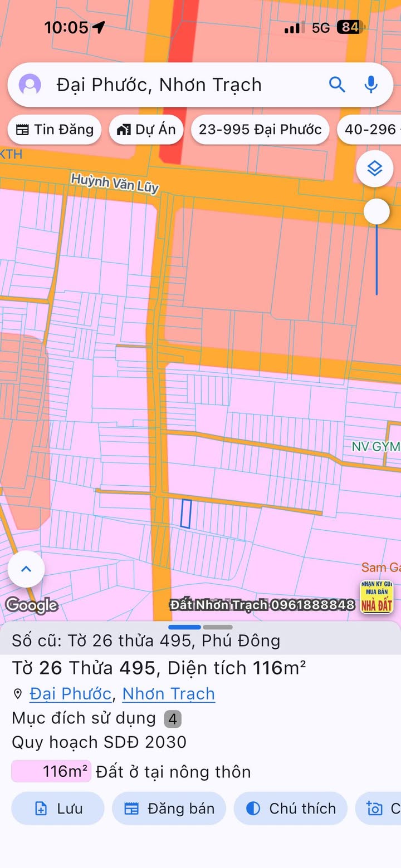Expand panel with the up chevron
This screenshot has height=868, width=401.
26,569
